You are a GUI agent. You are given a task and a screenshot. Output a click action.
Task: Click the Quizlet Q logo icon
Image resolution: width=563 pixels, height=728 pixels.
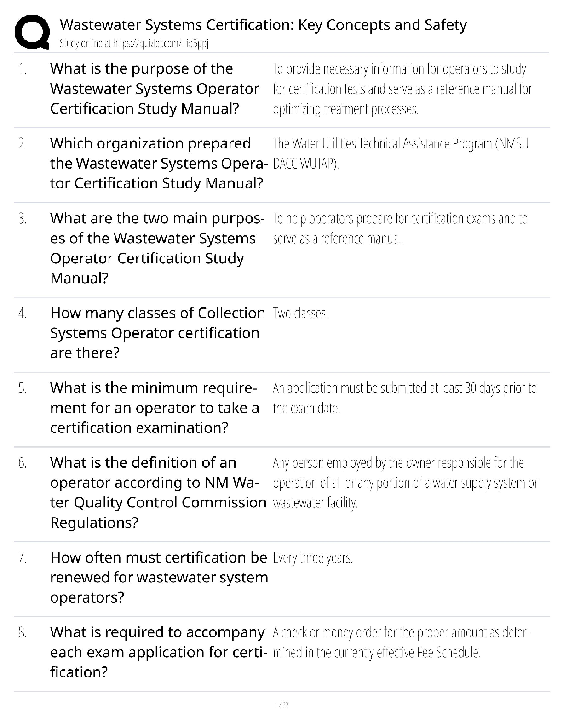click(x=32, y=32)
